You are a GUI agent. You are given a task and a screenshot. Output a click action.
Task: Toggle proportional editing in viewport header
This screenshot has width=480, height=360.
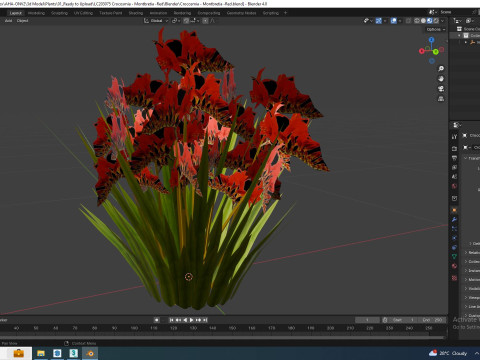(x=206, y=21)
